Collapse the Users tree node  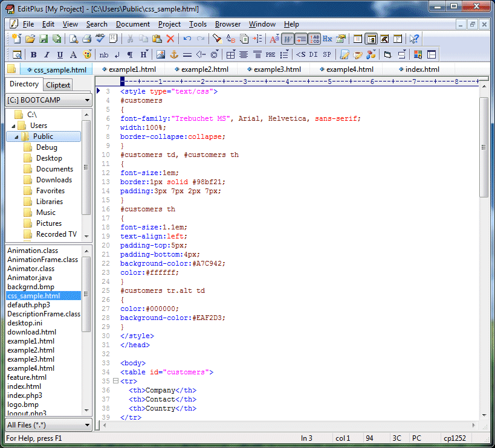14,126
